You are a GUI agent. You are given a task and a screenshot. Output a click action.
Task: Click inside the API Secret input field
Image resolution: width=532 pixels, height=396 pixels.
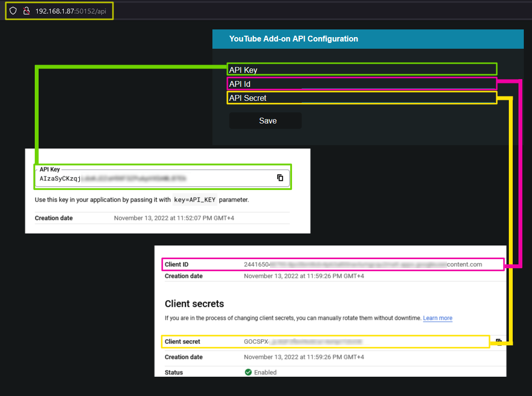tap(361, 97)
